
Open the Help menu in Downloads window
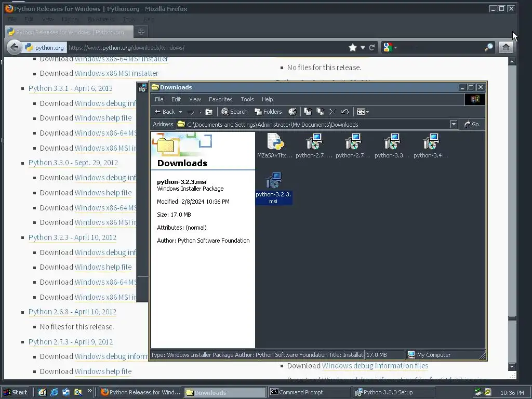268,99
